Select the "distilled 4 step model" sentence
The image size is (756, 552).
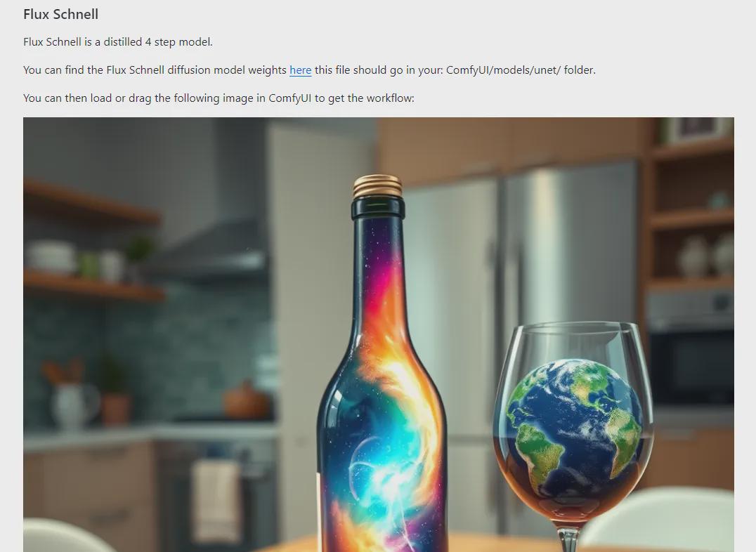[x=117, y=42]
